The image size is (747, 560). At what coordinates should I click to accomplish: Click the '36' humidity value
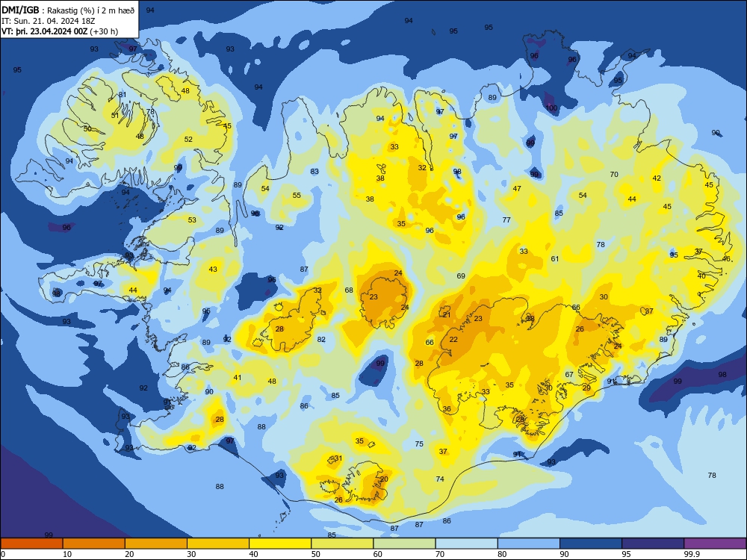pyautogui.click(x=447, y=409)
